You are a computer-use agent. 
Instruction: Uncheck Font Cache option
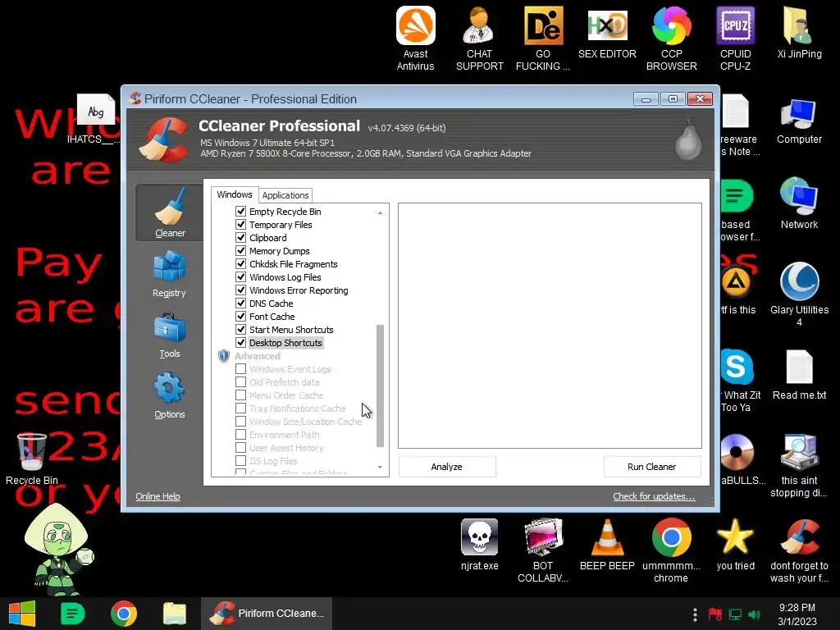coord(240,317)
